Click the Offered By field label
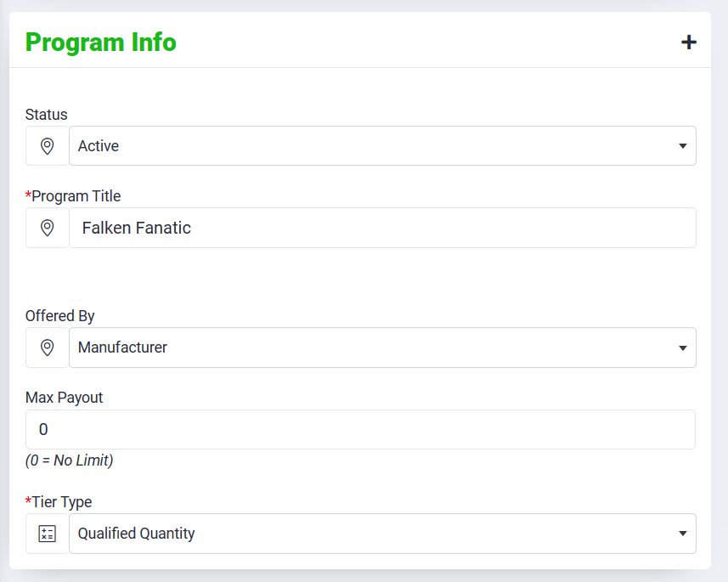This screenshot has height=582, width=728. tap(60, 316)
